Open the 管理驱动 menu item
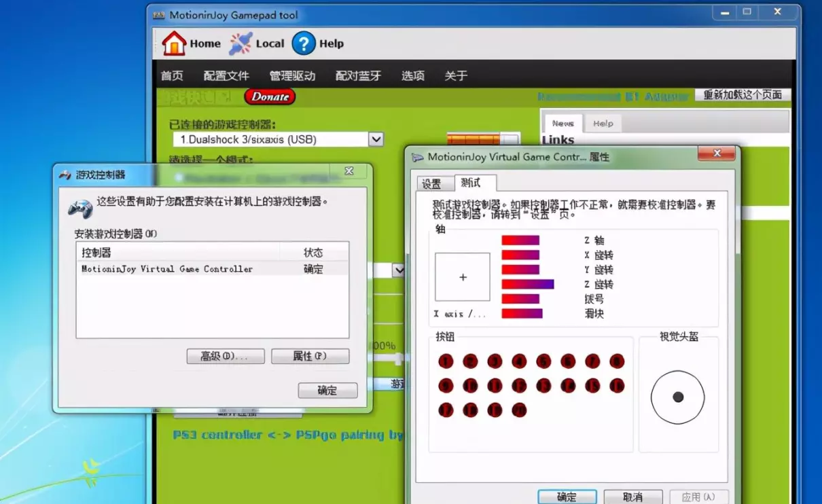Image resolution: width=822 pixels, height=504 pixels. 292,75
